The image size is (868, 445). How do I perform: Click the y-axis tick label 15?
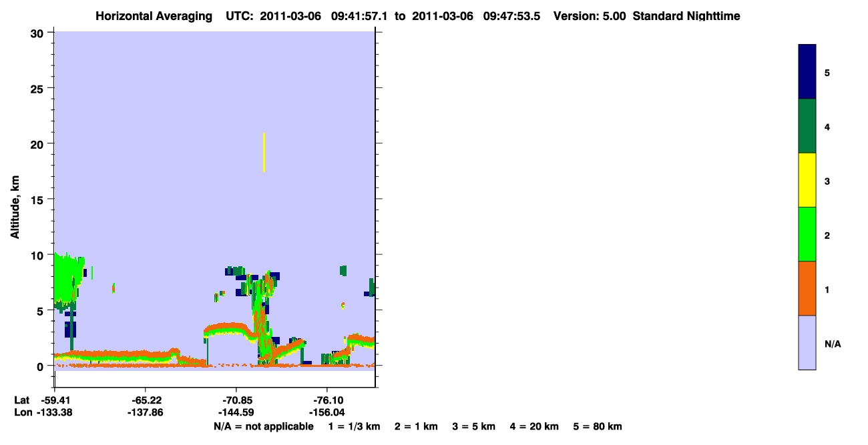tap(39, 199)
